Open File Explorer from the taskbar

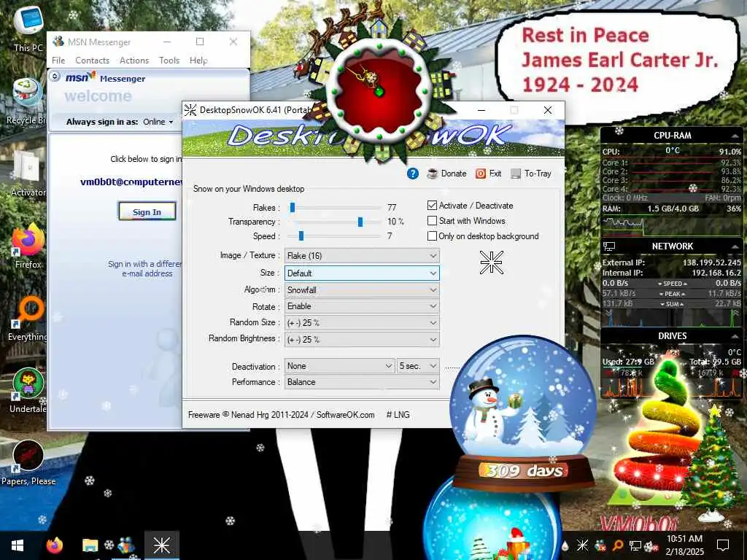coord(90,545)
